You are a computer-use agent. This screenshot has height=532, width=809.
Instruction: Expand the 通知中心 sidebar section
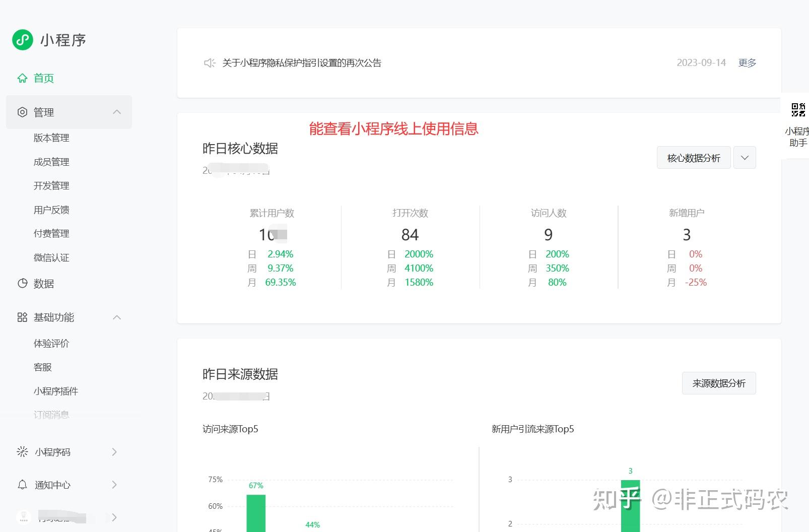(114, 485)
